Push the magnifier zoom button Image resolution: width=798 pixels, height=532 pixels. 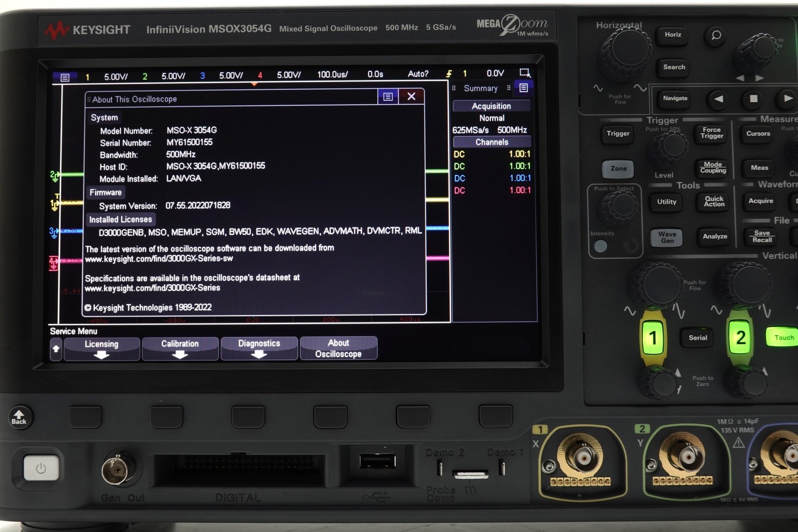pyautogui.click(x=716, y=35)
